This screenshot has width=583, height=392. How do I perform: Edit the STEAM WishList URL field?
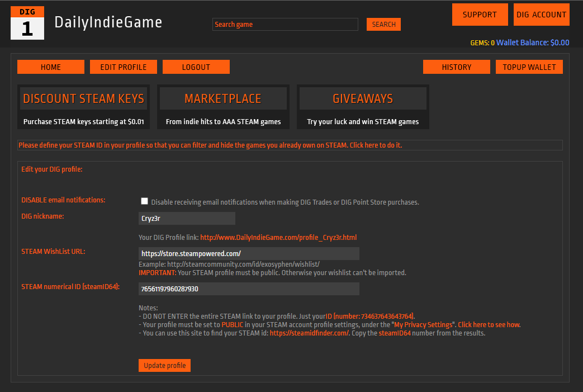[x=249, y=254]
